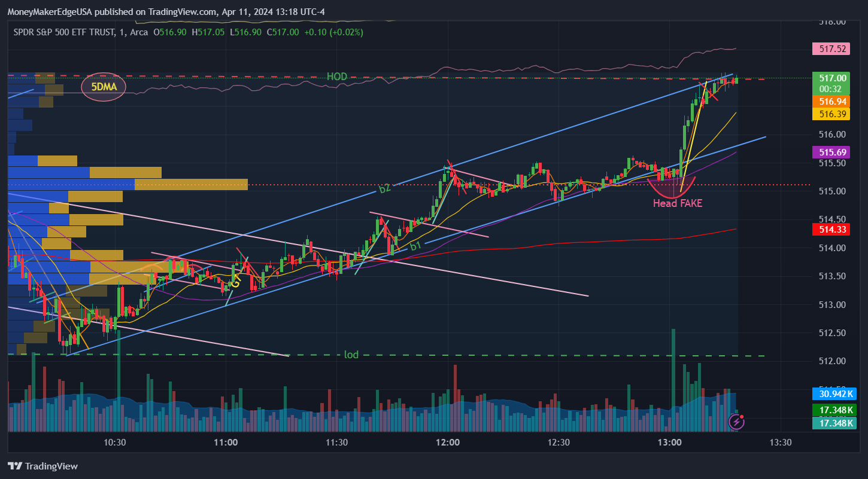Click the 00:32 bar countdown timer

[831, 89]
